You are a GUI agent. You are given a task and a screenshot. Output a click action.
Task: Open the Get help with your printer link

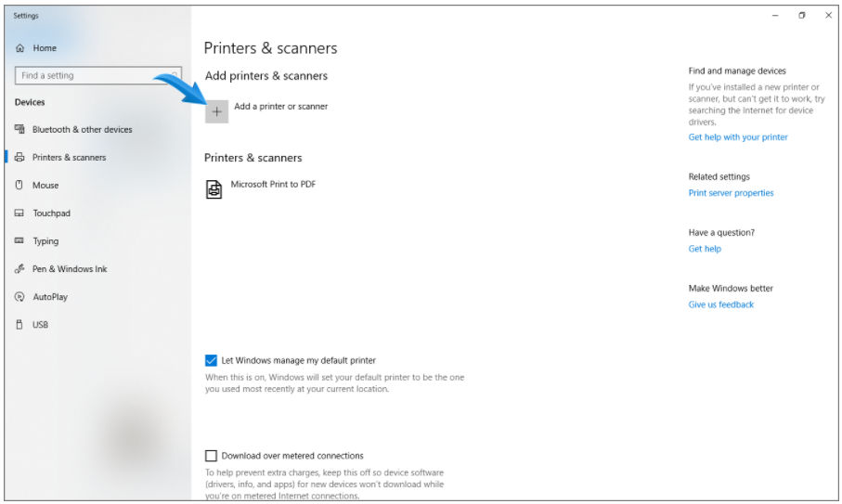(738, 136)
